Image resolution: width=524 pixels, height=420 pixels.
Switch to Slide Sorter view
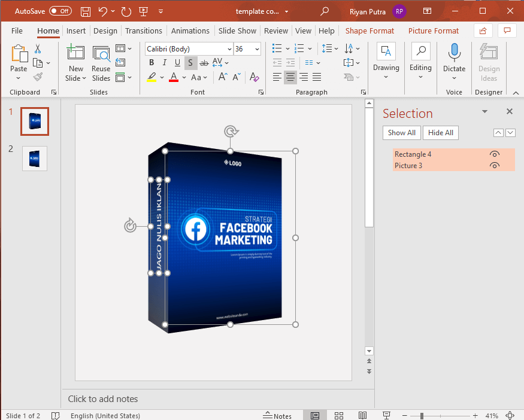339,415
